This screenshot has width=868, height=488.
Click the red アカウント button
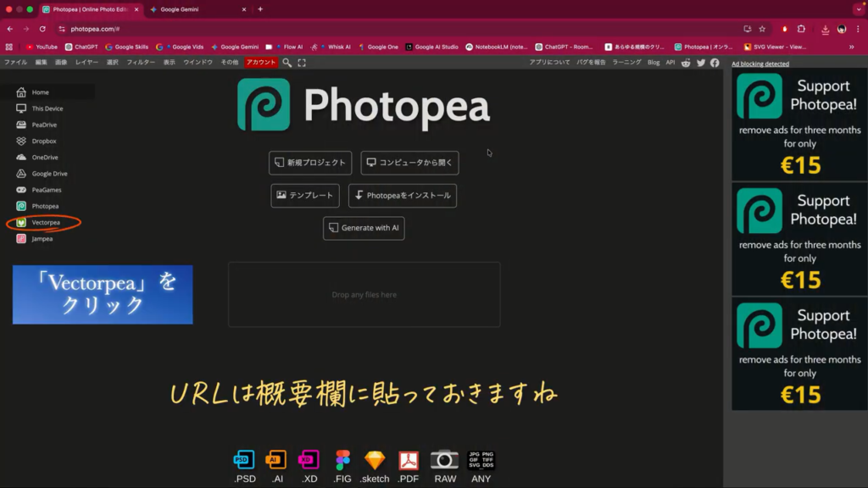click(261, 63)
